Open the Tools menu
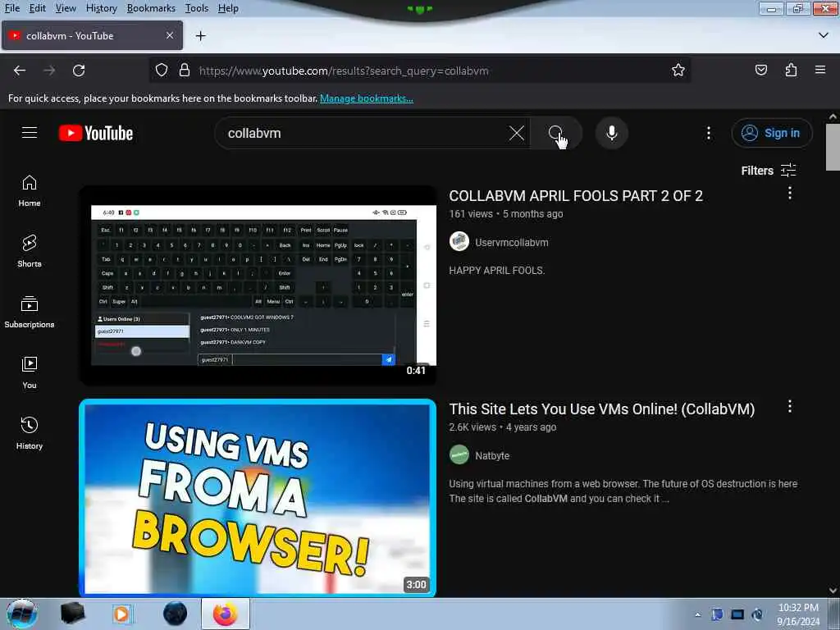840x630 pixels. coord(197,8)
